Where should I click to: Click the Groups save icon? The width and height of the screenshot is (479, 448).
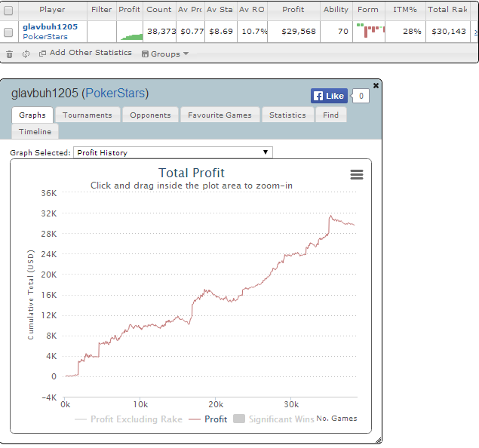145,54
